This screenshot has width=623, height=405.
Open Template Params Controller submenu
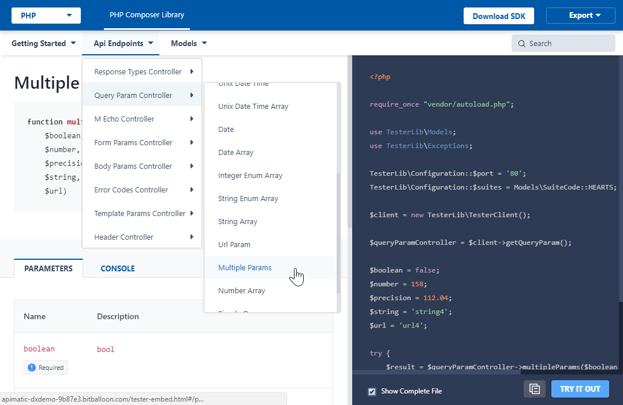click(x=142, y=213)
